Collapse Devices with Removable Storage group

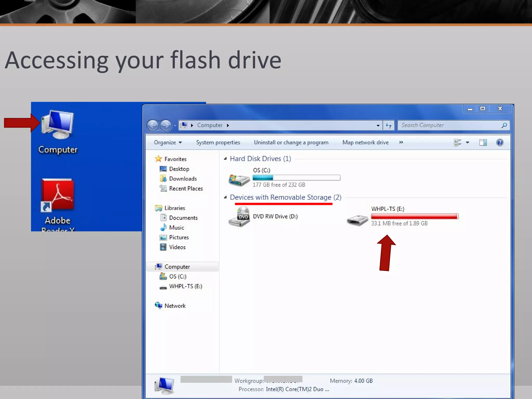(x=225, y=197)
